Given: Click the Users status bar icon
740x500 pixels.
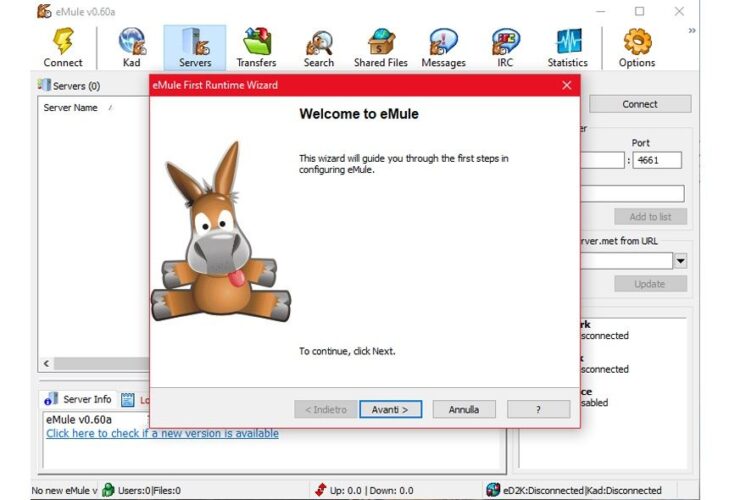Looking at the screenshot, I should pos(108,490).
